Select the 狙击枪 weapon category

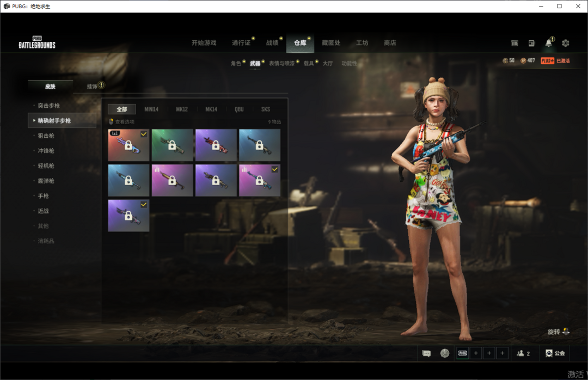[x=46, y=136]
